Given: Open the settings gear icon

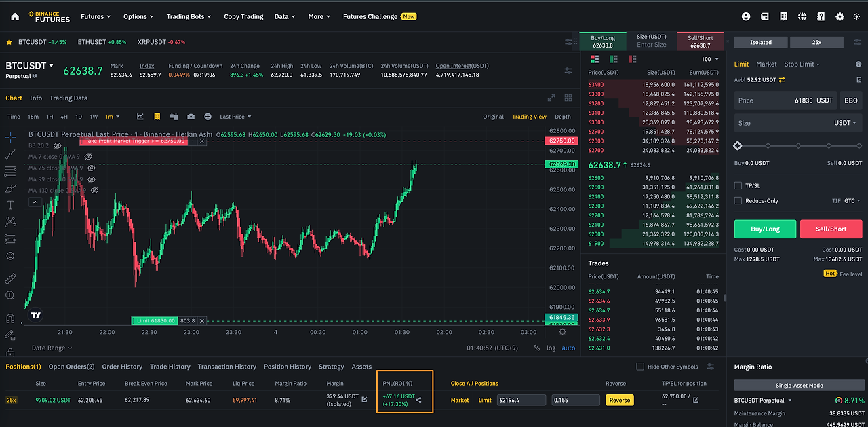Looking at the screenshot, I should 840,16.
